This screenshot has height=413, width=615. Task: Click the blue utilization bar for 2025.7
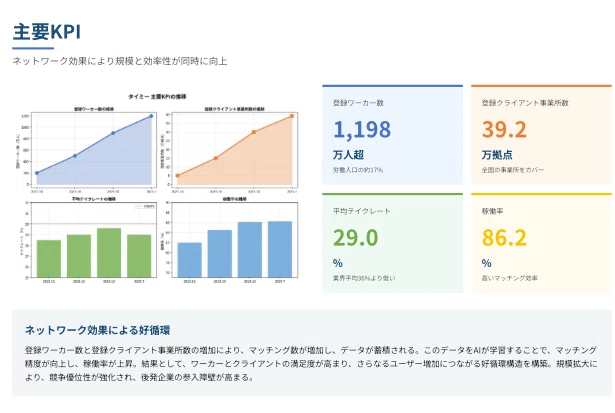pos(280,249)
